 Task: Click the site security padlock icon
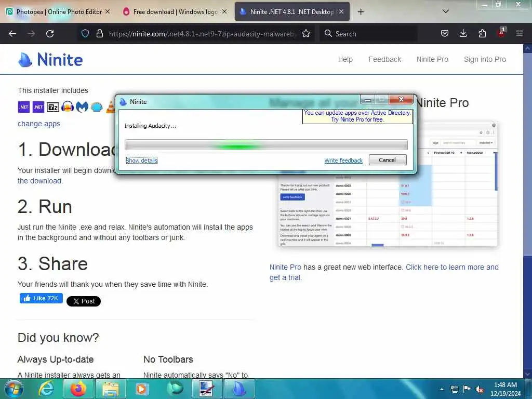[99, 33]
